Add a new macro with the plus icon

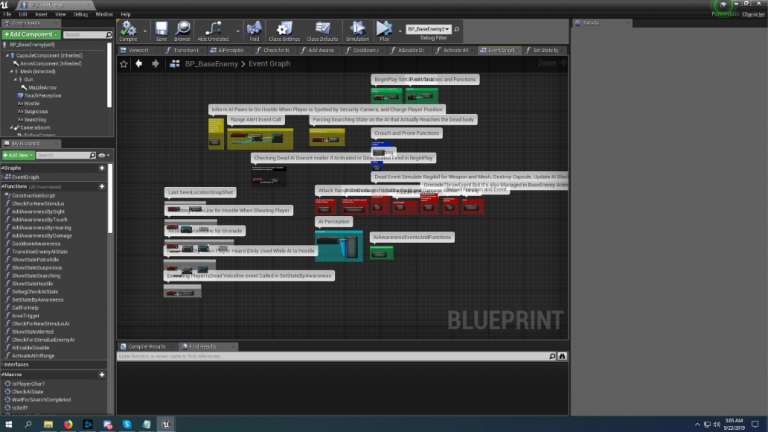tap(102, 375)
